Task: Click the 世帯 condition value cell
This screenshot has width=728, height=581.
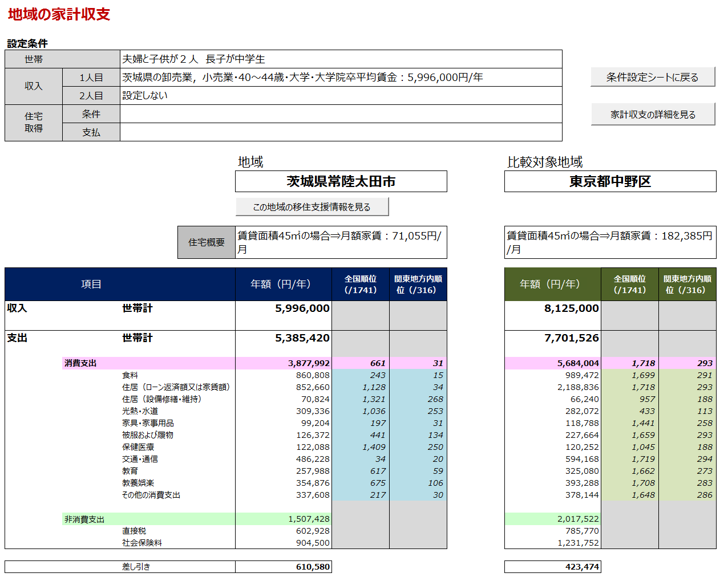Action: tap(341, 59)
